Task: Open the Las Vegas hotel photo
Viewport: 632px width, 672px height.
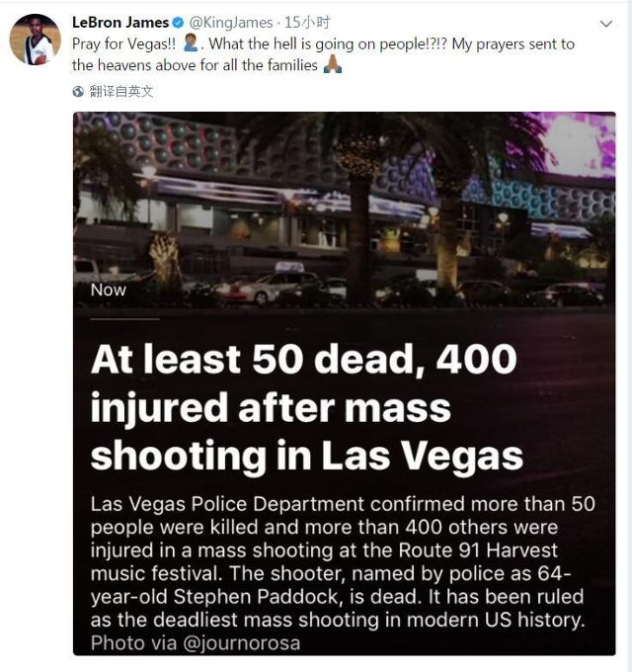Action: pos(345,210)
